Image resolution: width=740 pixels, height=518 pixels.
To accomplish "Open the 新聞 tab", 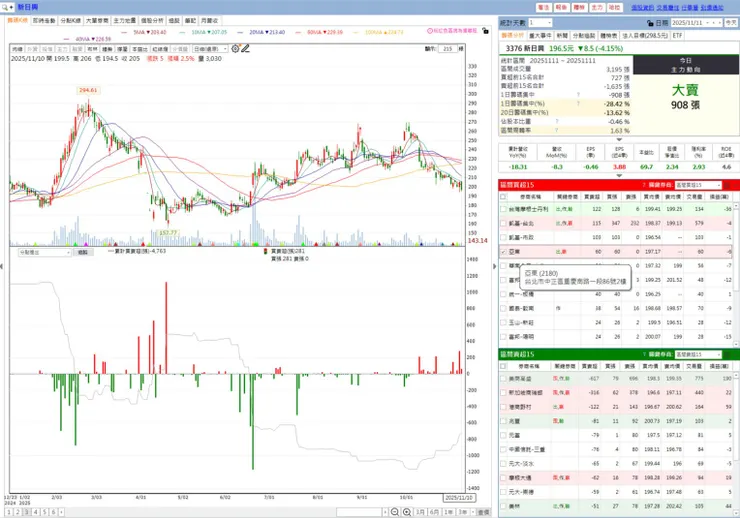I will pos(562,35).
